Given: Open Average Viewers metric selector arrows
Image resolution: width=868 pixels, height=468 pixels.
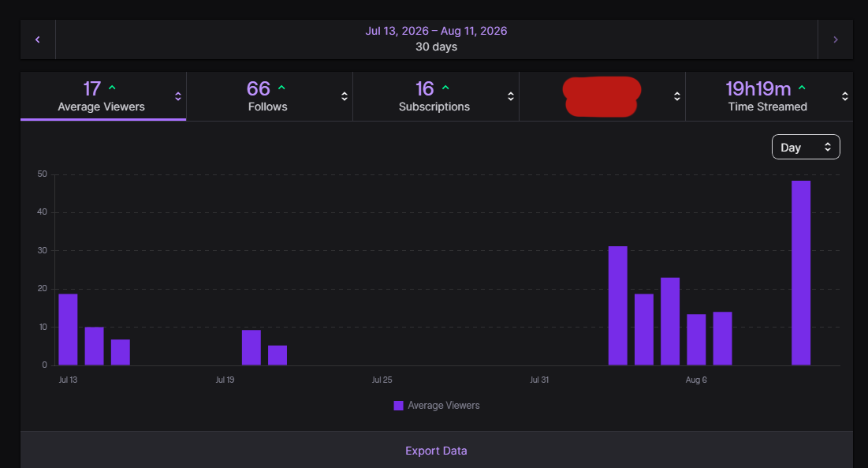Looking at the screenshot, I should point(178,96).
